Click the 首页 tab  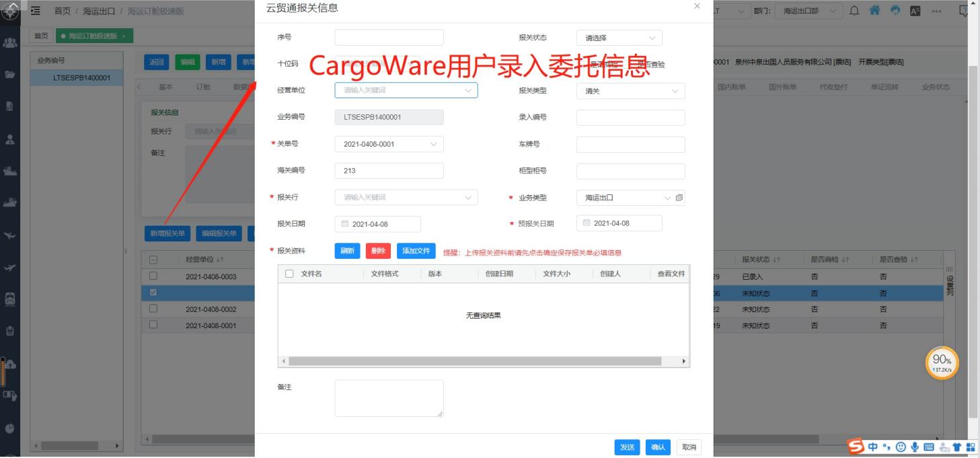pos(42,36)
